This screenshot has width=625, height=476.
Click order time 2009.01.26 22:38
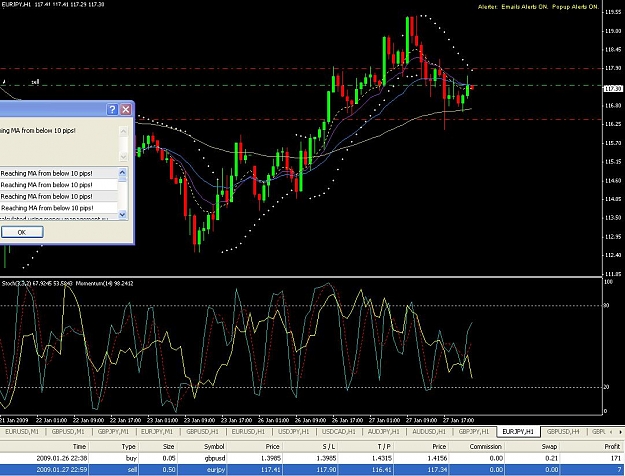click(x=62, y=458)
